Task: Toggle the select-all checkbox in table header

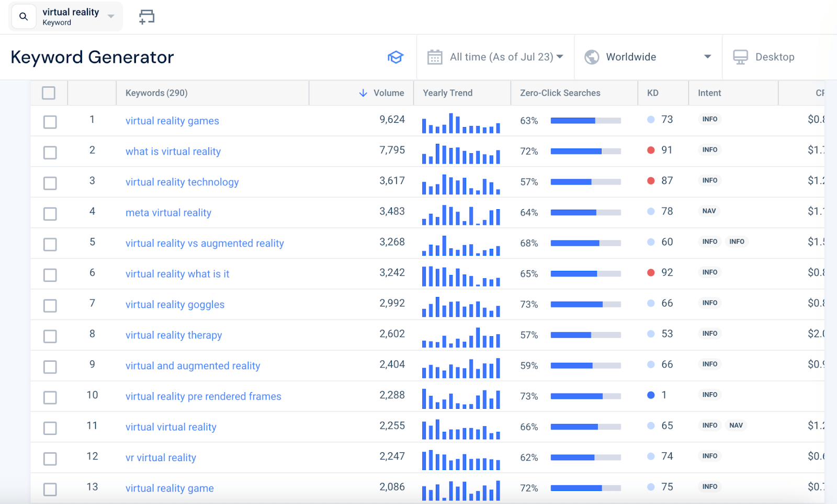Action: click(x=49, y=93)
